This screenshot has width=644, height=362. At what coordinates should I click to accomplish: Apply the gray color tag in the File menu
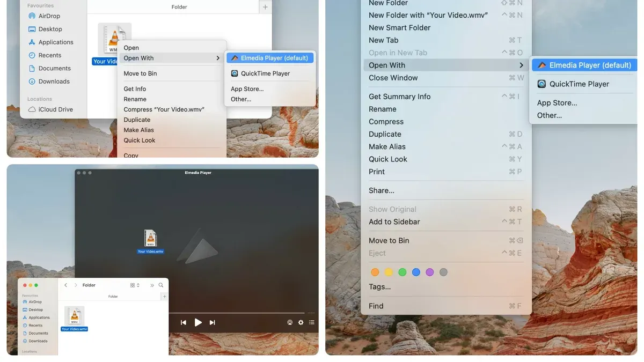[x=443, y=272]
